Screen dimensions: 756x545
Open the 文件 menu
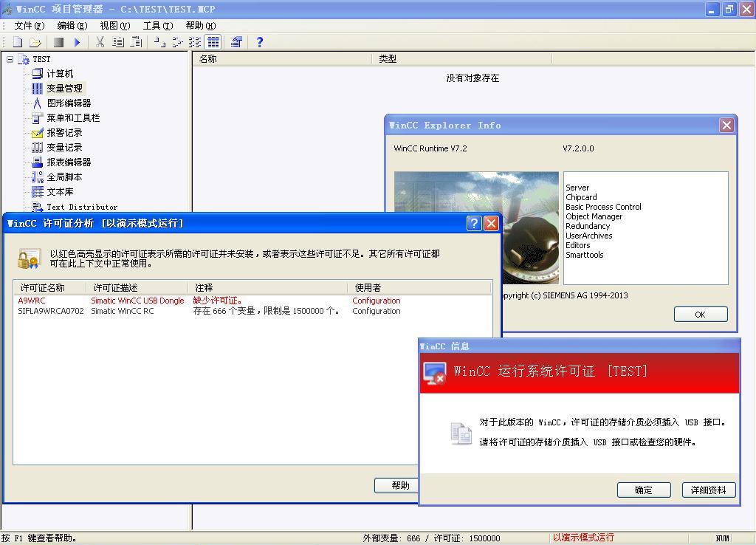coord(29,25)
